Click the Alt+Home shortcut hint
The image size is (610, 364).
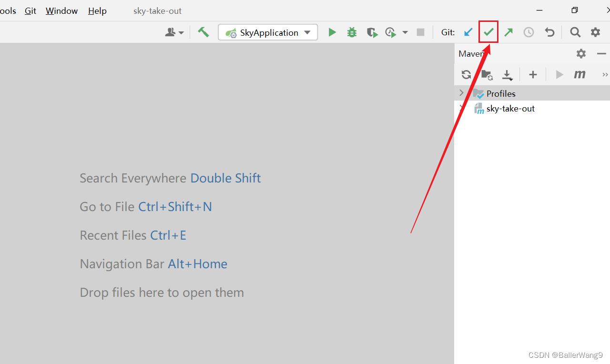point(197,264)
